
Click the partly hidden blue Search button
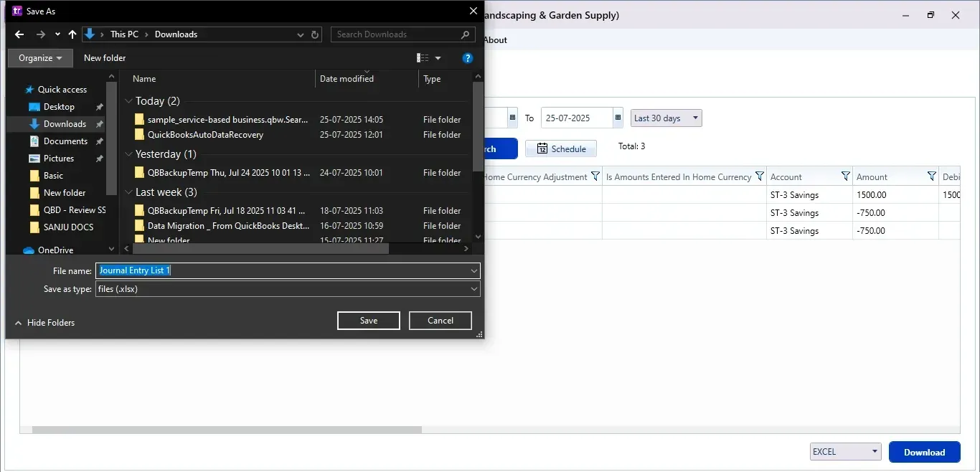point(500,149)
